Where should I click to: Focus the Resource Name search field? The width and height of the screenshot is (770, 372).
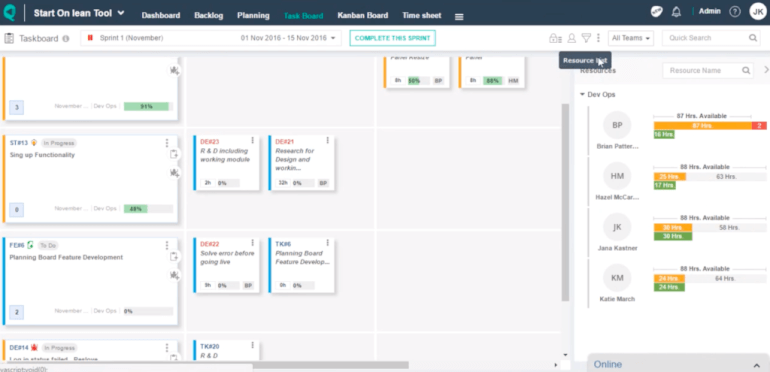[x=701, y=70]
